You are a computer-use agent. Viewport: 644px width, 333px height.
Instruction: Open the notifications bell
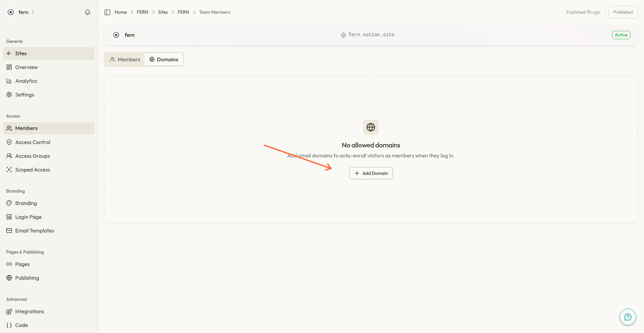pyautogui.click(x=88, y=12)
